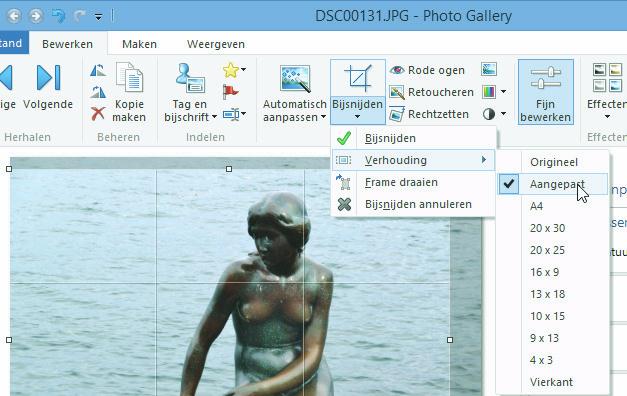627x396 pixels.
Task: Select the 20 x 25 ratio
Action: pyautogui.click(x=553, y=250)
